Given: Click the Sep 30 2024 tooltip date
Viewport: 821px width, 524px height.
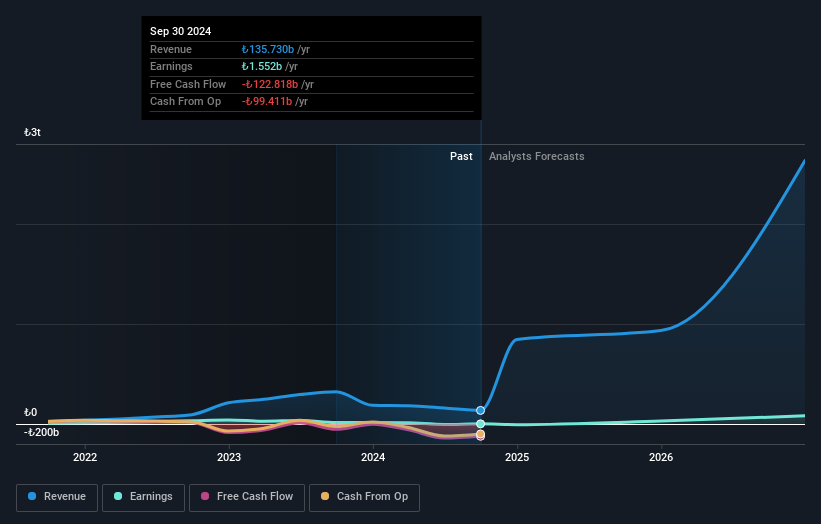Looking at the screenshot, I should pyautogui.click(x=181, y=32).
